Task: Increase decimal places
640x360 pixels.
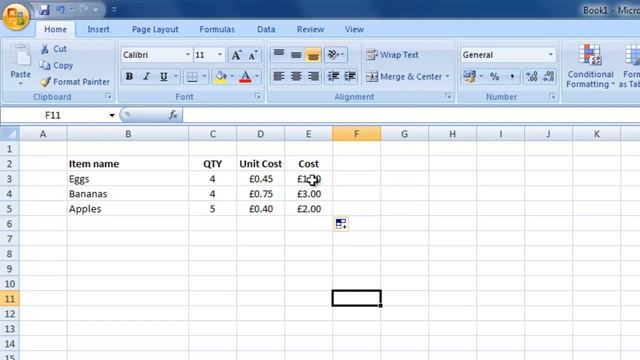Action: (531, 76)
